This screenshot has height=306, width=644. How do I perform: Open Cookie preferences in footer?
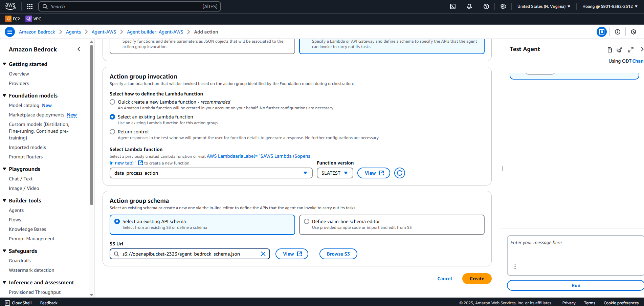click(x=621, y=303)
